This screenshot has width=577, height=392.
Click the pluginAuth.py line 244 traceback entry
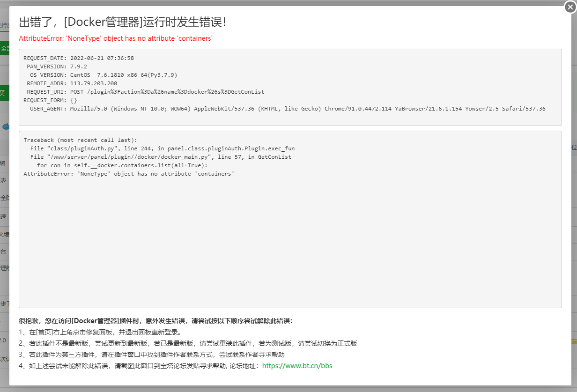pos(163,148)
